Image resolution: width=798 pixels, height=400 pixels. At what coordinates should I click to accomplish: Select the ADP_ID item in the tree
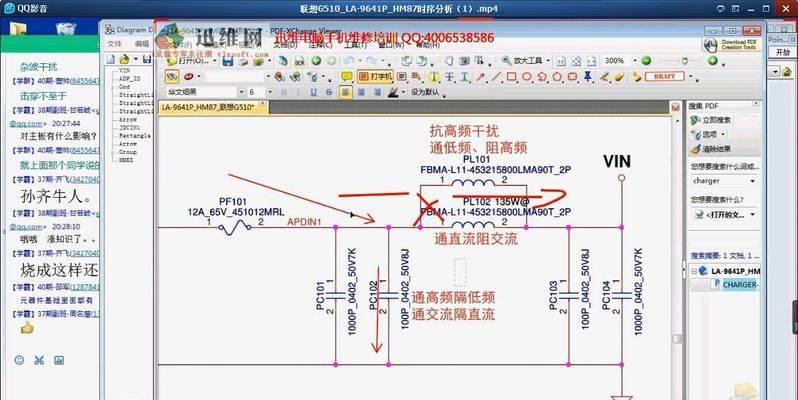point(129,79)
